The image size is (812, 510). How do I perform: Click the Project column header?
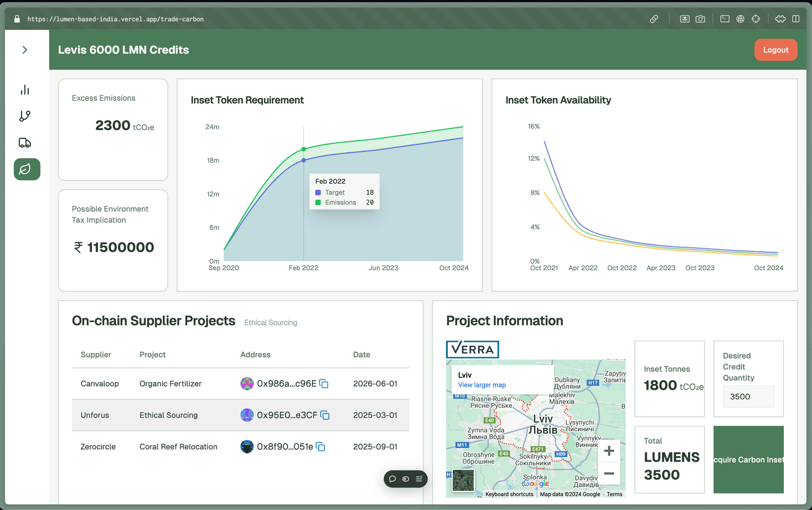152,355
